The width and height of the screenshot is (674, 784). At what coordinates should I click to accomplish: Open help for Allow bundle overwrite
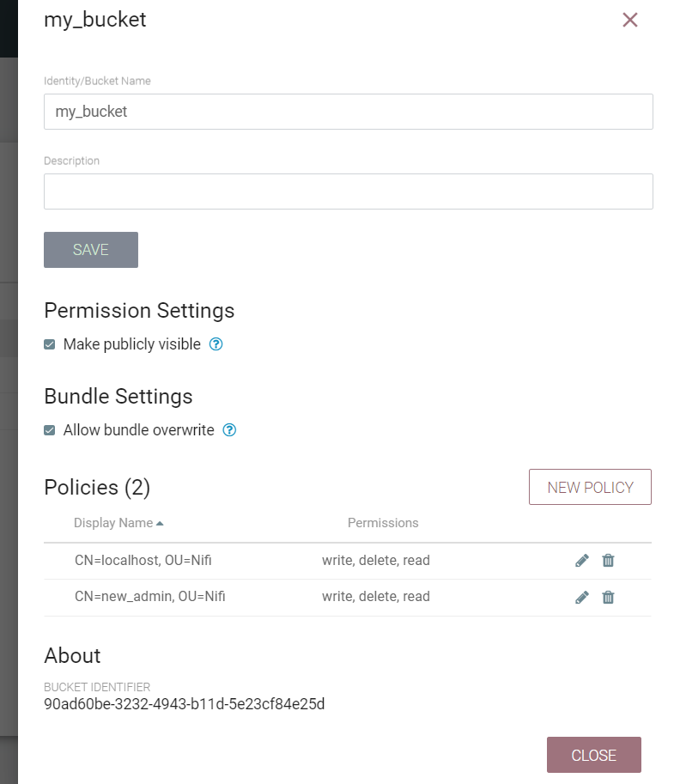click(229, 429)
